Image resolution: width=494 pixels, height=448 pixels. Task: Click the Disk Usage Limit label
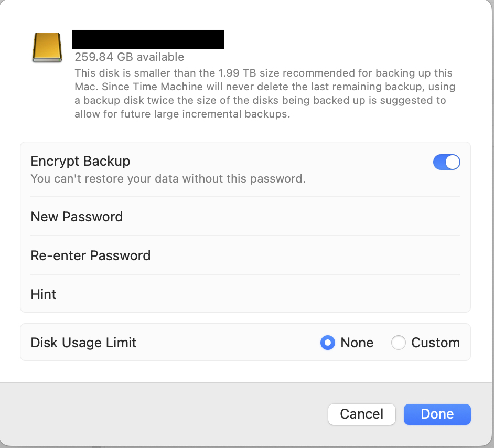point(83,343)
